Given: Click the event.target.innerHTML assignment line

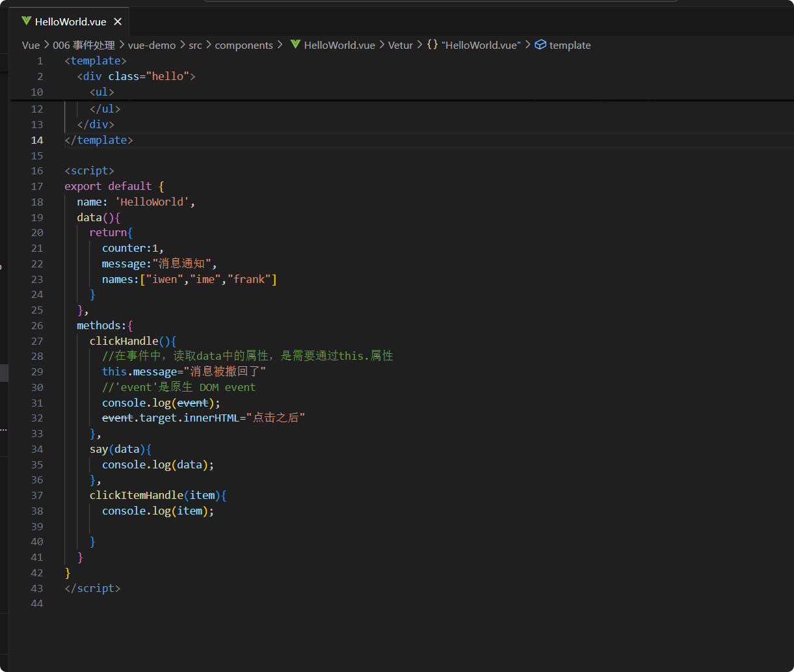Looking at the screenshot, I should [x=204, y=418].
